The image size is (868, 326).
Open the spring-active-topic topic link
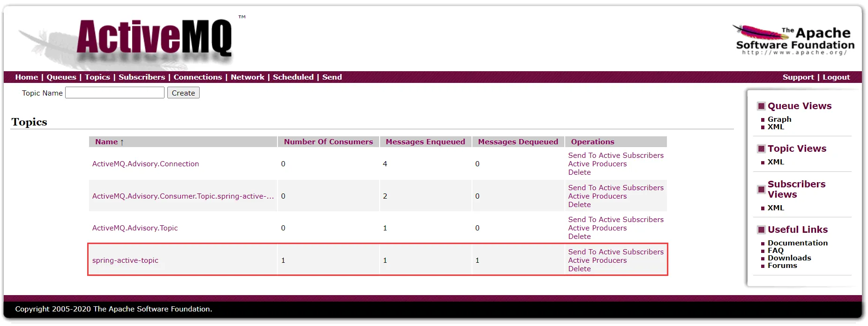click(125, 260)
